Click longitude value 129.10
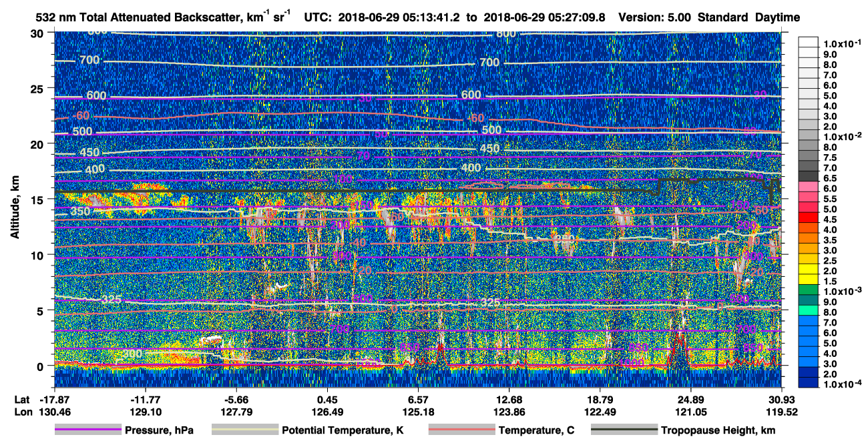 (x=146, y=411)
